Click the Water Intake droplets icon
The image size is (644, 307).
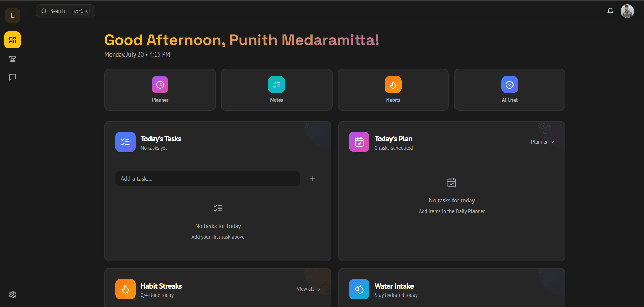pyautogui.click(x=359, y=289)
